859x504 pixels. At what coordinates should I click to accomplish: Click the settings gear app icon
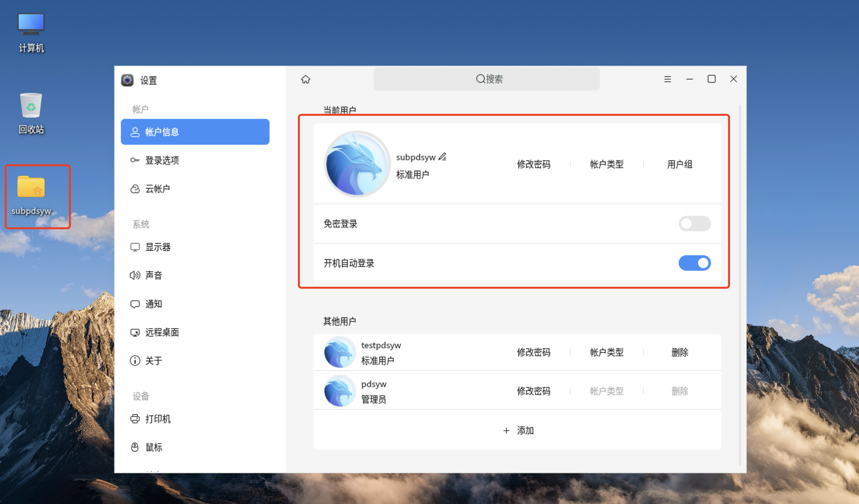click(127, 80)
